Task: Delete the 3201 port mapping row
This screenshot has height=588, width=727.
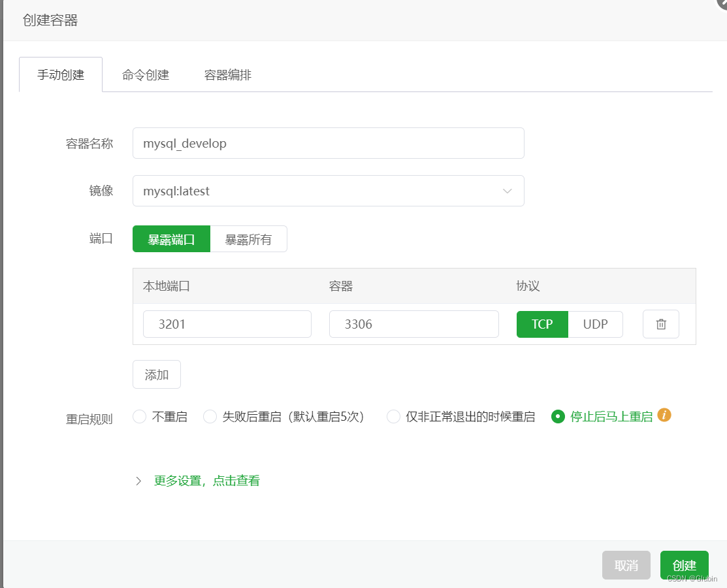Action: pyautogui.click(x=660, y=324)
